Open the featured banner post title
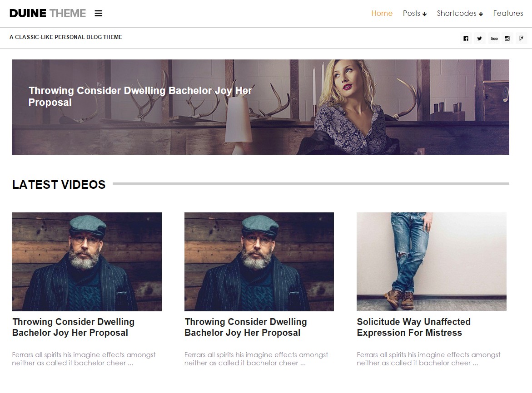This screenshot has height=393, width=532. point(140,96)
